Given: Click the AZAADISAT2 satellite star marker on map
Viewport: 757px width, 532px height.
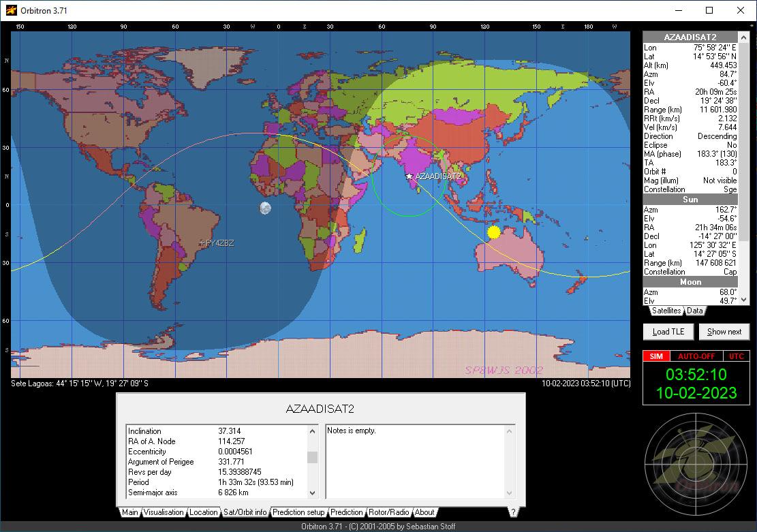Looking at the screenshot, I should point(409,176).
